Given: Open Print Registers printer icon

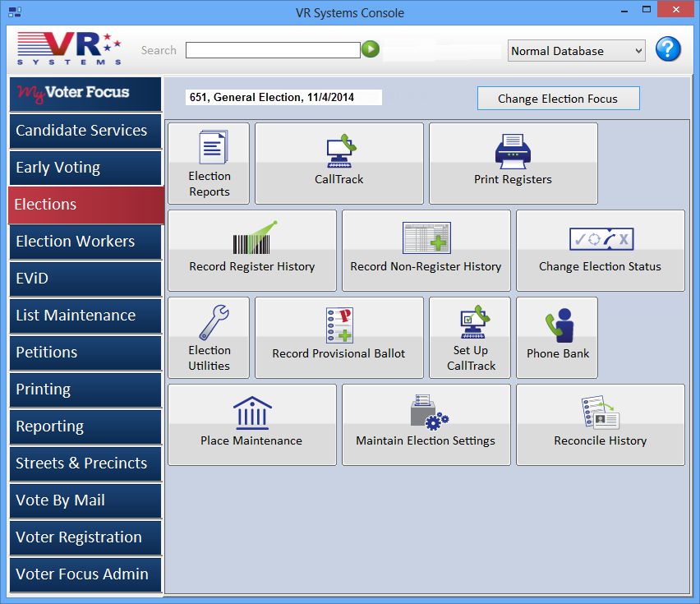Looking at the screenshot, I should pos(513,151).
